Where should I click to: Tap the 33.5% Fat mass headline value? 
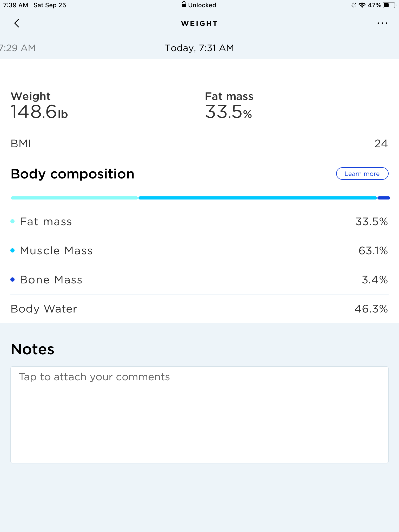229,112
